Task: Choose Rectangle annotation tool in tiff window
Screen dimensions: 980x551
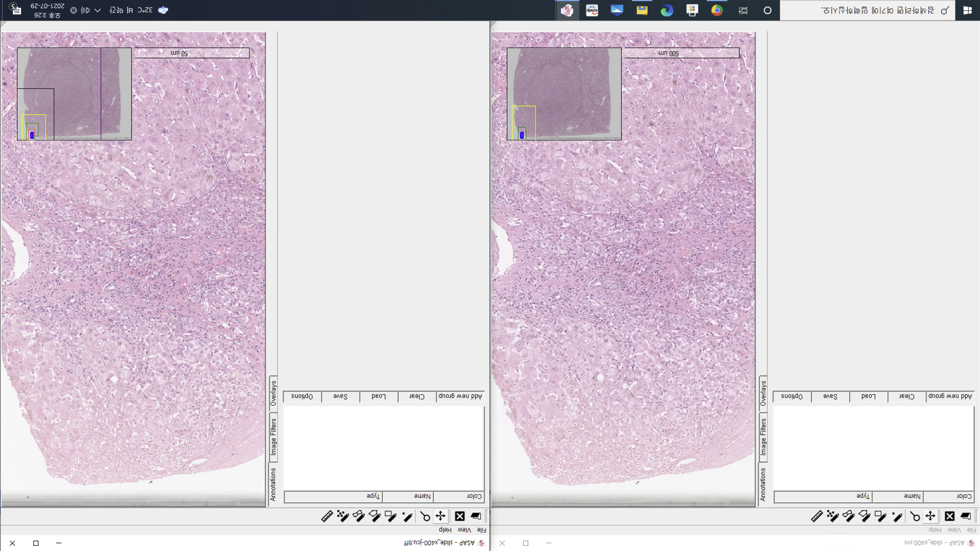Action: click(390, 516)
